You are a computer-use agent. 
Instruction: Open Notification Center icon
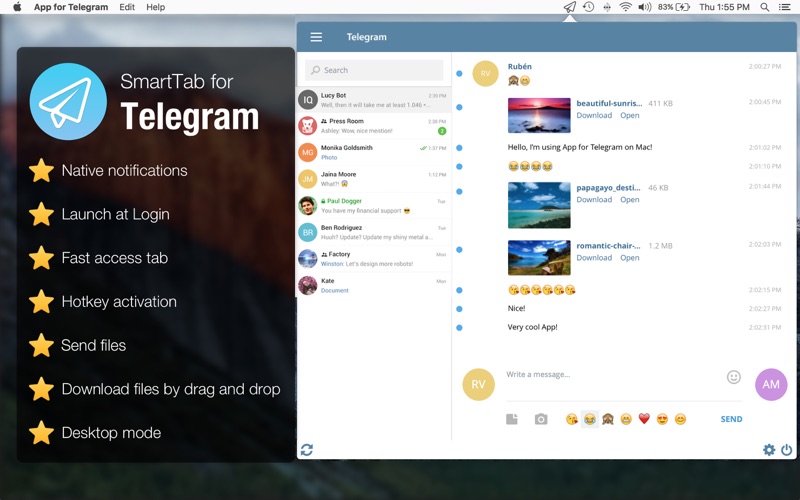pos(785,7)
